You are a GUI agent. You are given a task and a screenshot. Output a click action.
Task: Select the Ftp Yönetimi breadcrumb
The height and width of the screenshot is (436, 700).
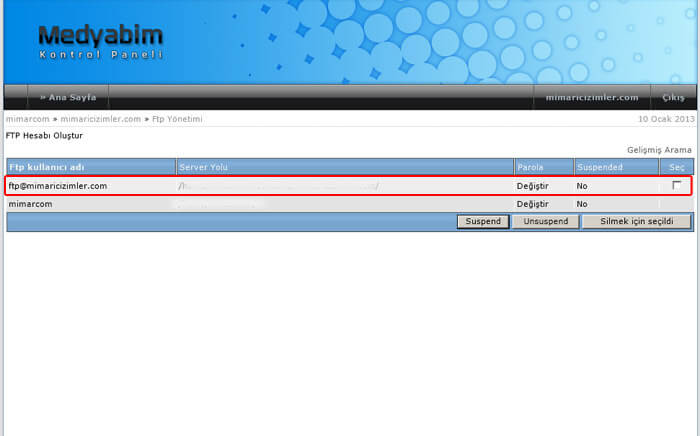click(177, 119)
